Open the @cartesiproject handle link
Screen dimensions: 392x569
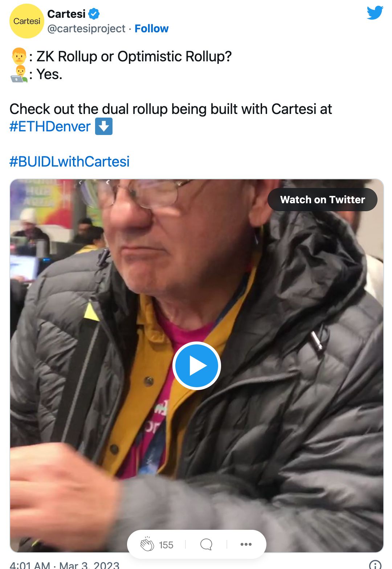pos(86,29)
